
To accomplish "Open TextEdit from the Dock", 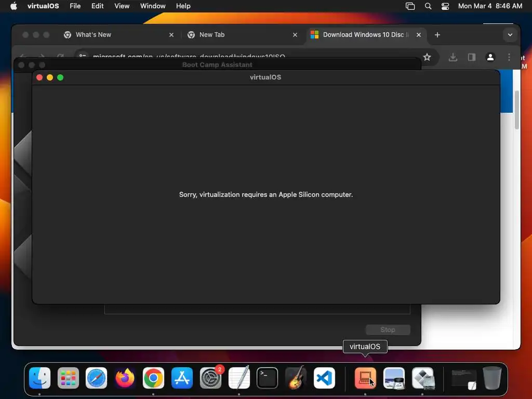I will pos(239,378).
